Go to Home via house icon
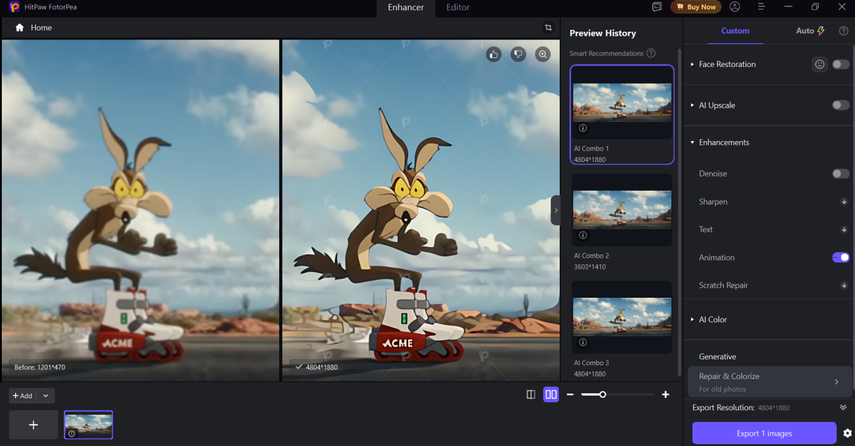Screen dimensions: 855x446 [20, 27]
